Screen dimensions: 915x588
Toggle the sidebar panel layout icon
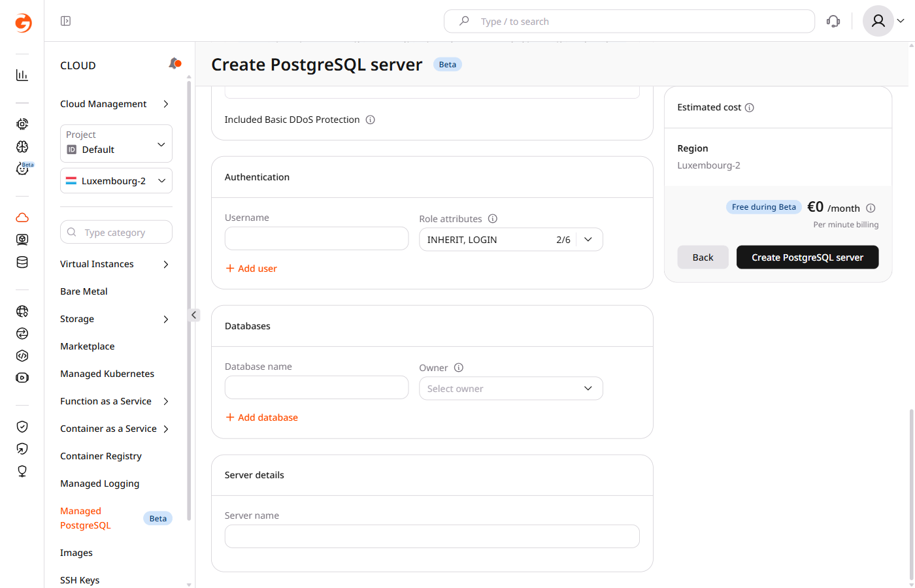pyautogui.click(x=65, y=21)
